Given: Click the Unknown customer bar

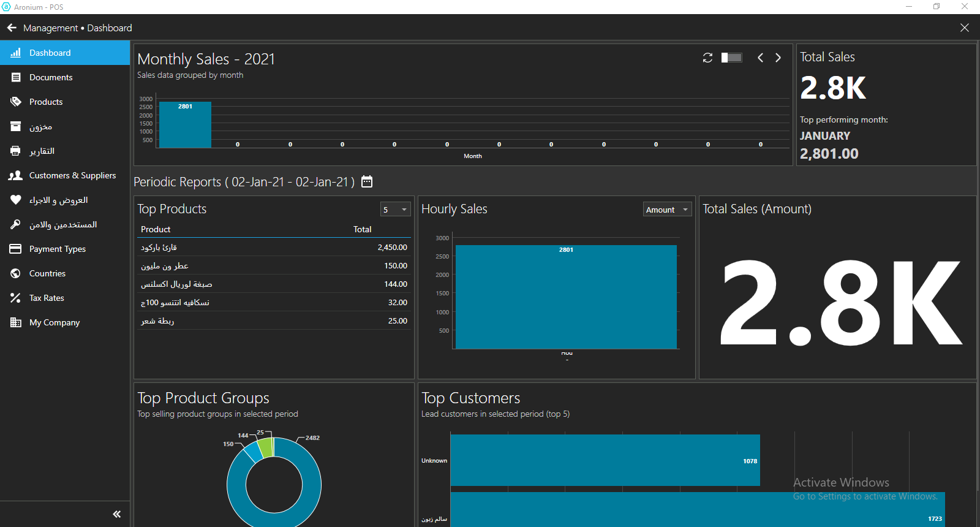Looking at the screenshot, I should click(x=605, y=460).
